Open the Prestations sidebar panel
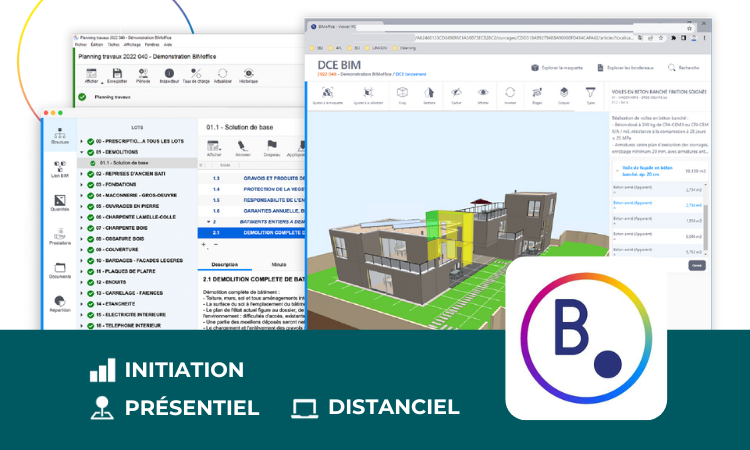This screenshot has width=750, height=450. [x=60, y=237]
